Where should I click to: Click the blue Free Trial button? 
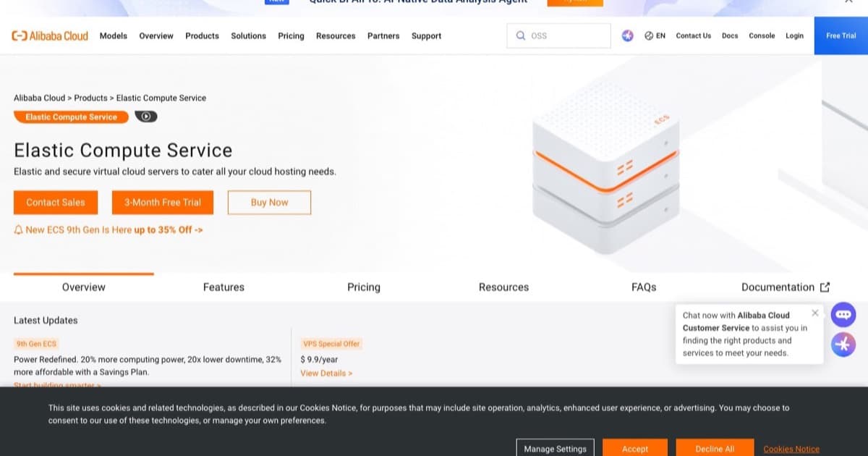point(841,35)
